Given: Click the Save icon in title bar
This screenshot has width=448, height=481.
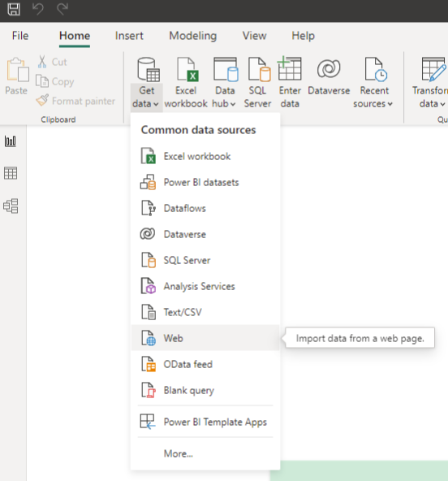Looking at the screenshot, I should (14, 9).
